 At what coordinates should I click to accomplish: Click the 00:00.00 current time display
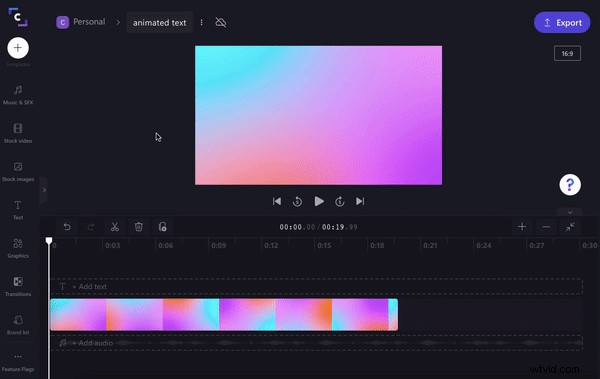(x=297, y=227)
